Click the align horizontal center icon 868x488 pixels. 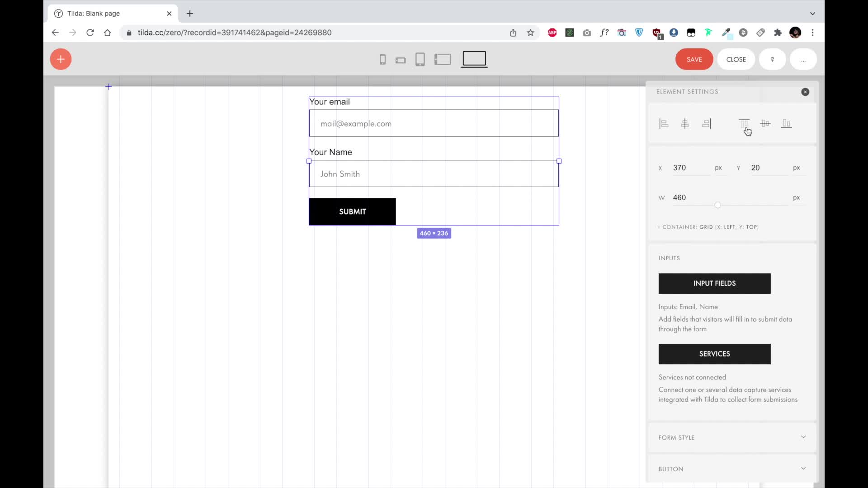click(x=685, y=123)
